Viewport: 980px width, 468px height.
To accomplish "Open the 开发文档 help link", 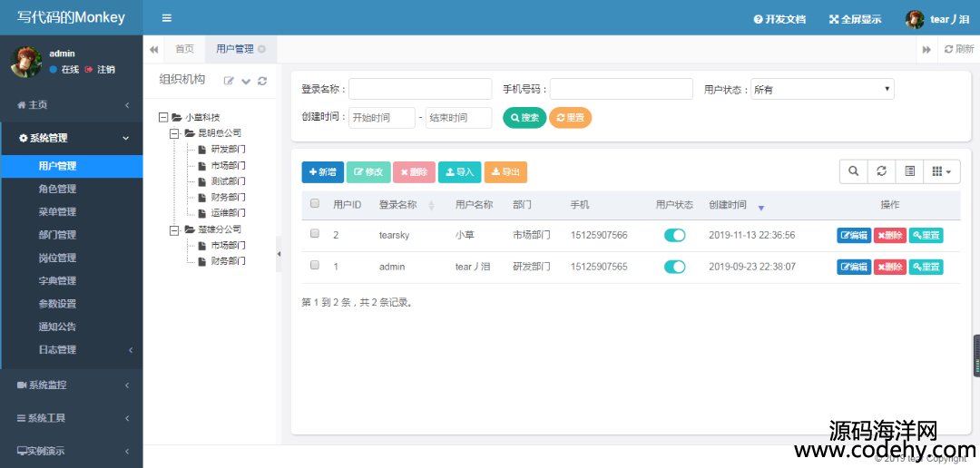I will coord(779,19).
